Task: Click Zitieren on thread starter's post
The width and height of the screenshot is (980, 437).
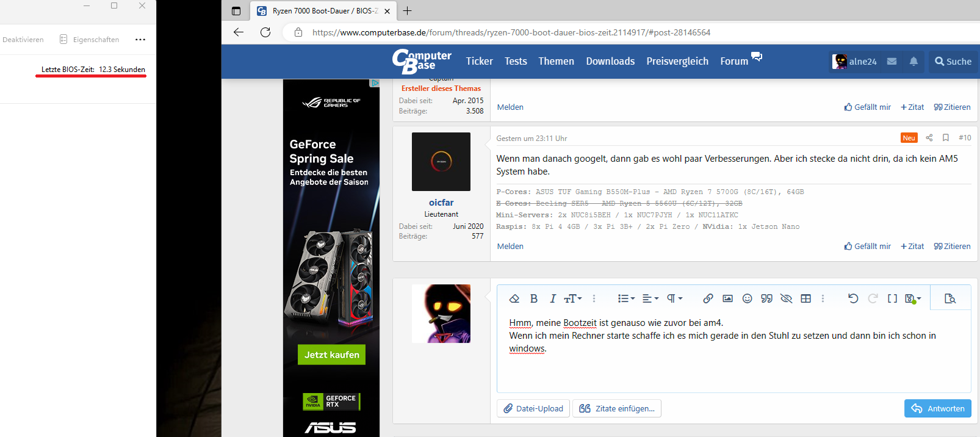Action: coord(952,107)
